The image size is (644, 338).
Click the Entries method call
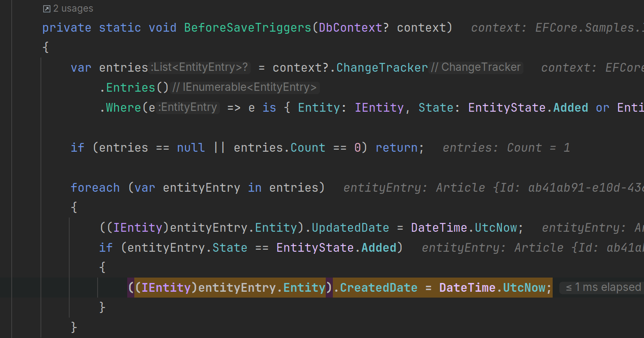tap(131, 88)
